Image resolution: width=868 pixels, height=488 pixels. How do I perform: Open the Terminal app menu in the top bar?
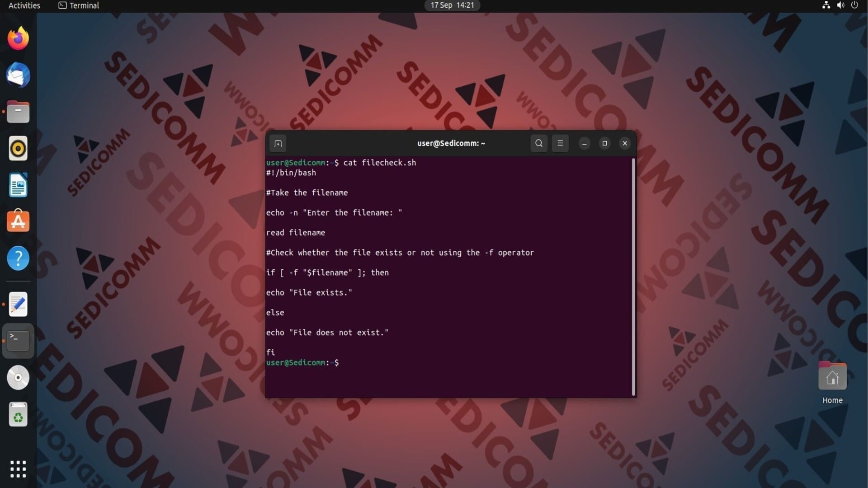(79, 5)
